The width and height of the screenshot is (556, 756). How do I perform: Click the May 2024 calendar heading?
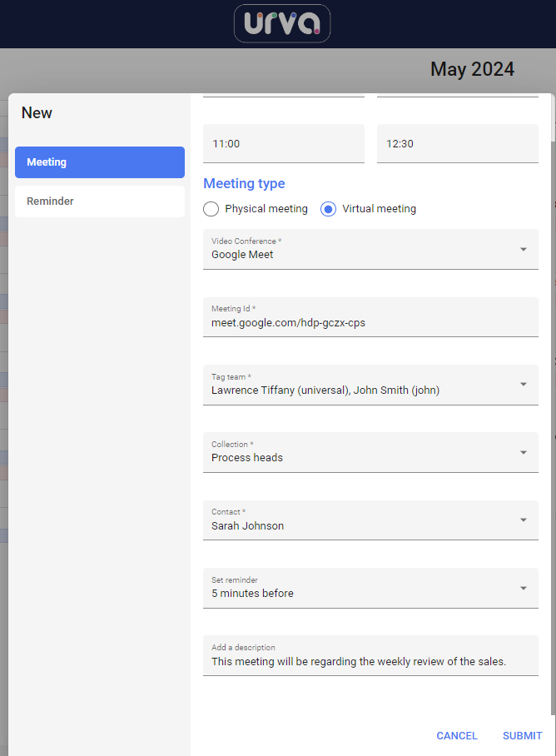(x=472, y=69)
